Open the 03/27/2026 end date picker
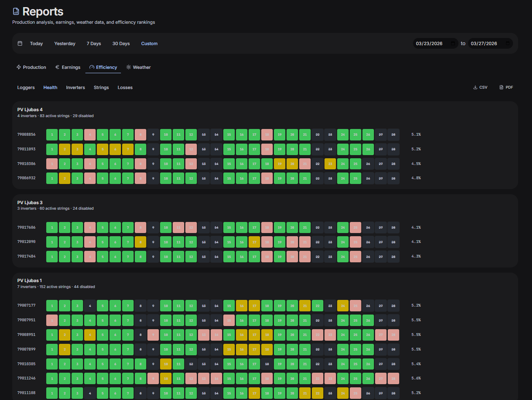Image resolution: width=532 pixels, height=400 pixels. point(490,44)
